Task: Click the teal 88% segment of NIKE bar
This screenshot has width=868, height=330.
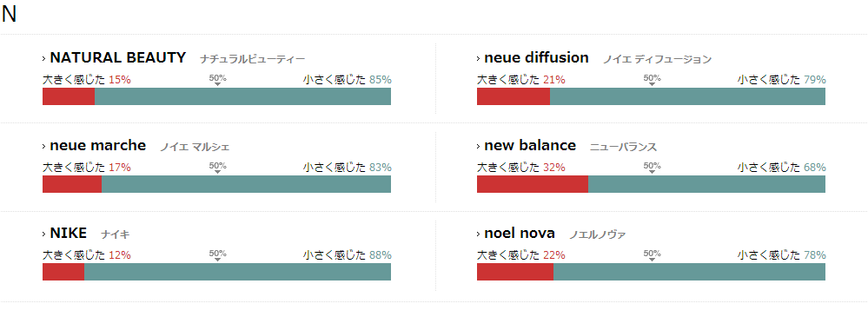Action: point(237,273)
